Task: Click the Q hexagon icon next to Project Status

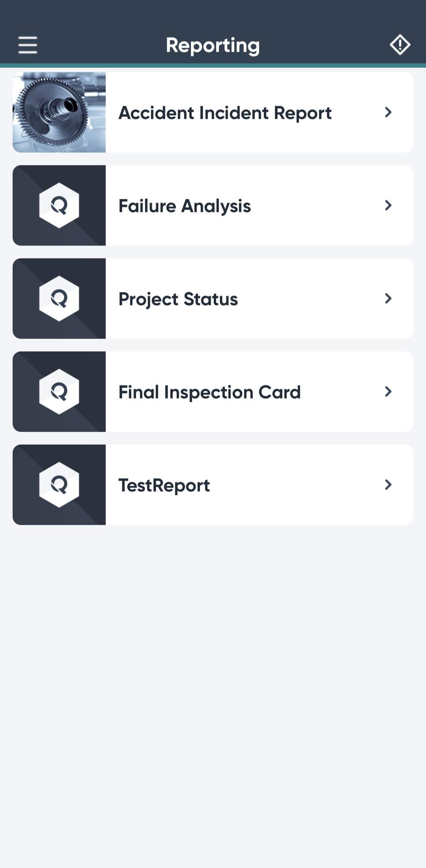Action: click(59, 299)
